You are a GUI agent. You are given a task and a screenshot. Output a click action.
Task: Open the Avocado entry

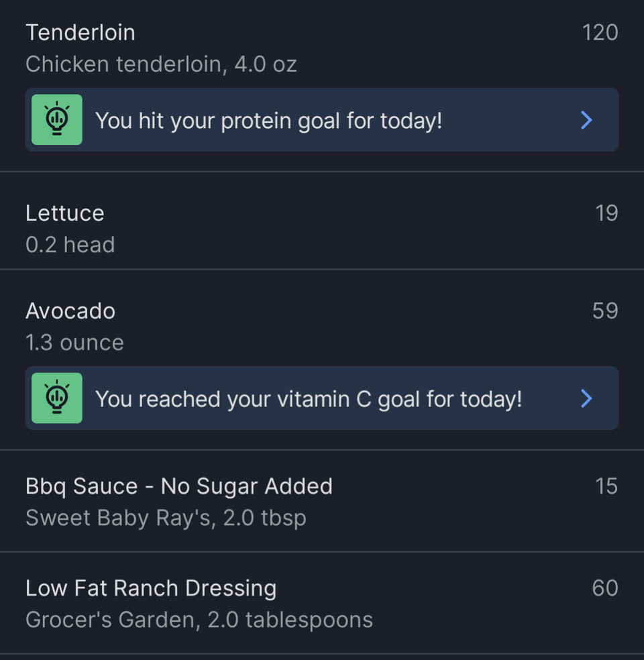click(x=322, y=326)
